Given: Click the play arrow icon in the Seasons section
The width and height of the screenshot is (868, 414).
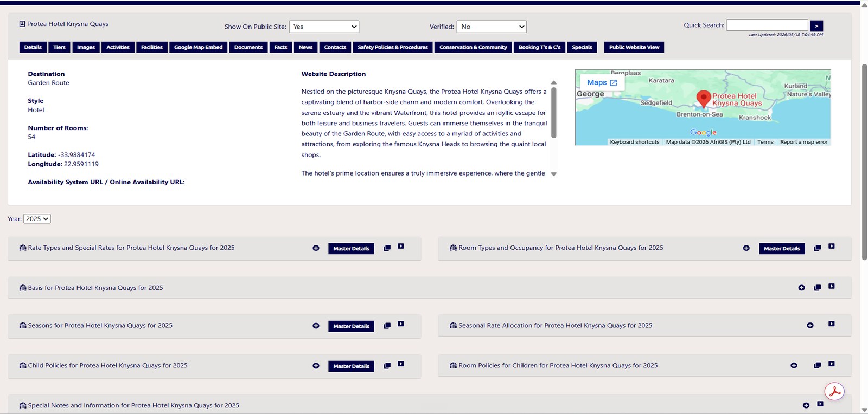Looking at the screenshot, I should click(400, 324).
